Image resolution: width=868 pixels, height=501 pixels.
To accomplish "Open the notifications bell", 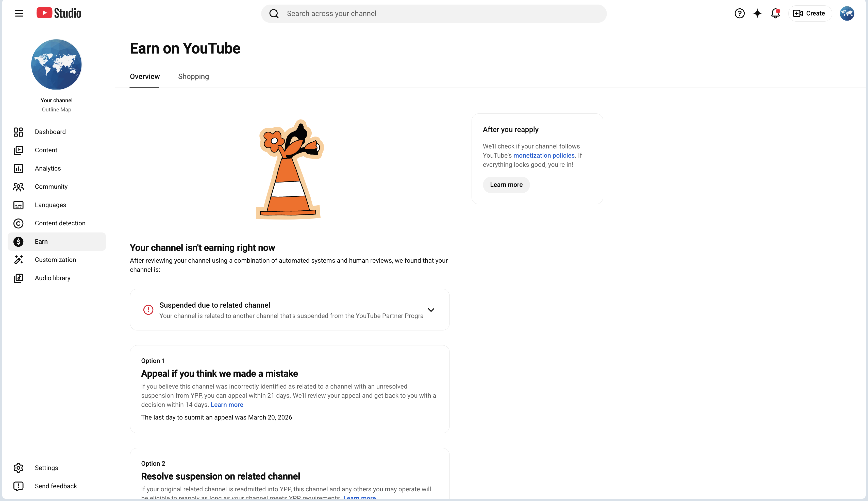I will pyautogui.click(x=775, y=13).
